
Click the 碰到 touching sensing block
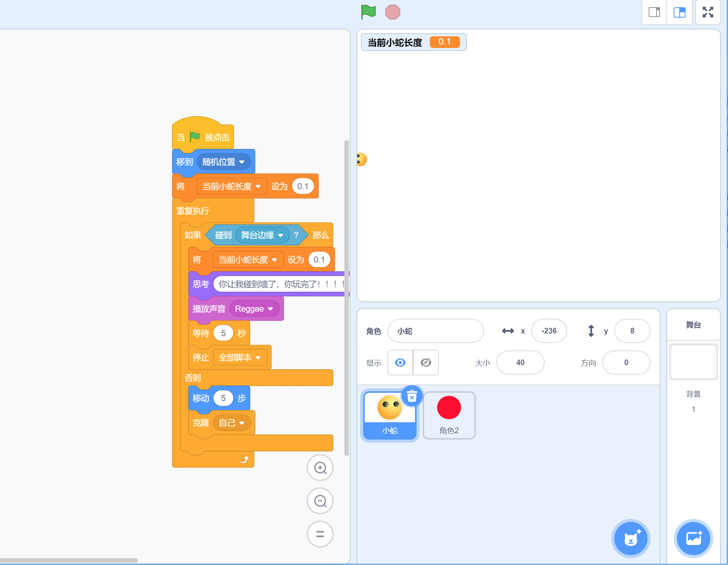(x=223, y=235)
